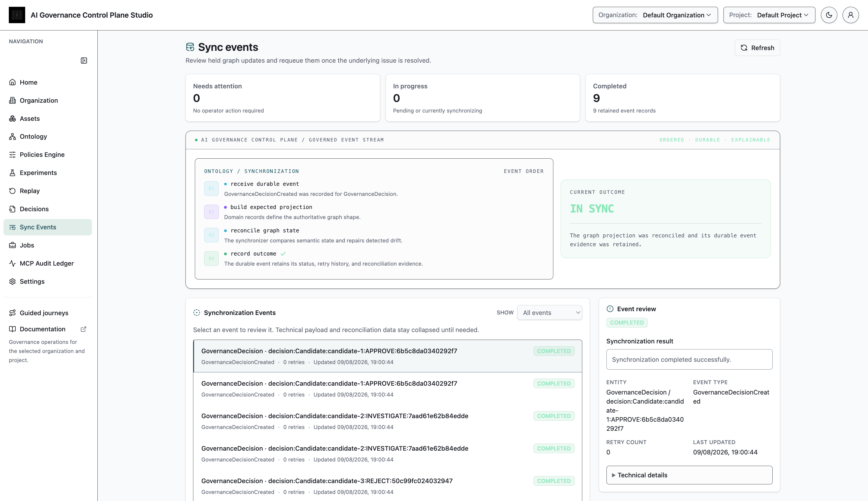Open Guided journeys link
Viewport: 868px width, 501px height.
[48, 313]
